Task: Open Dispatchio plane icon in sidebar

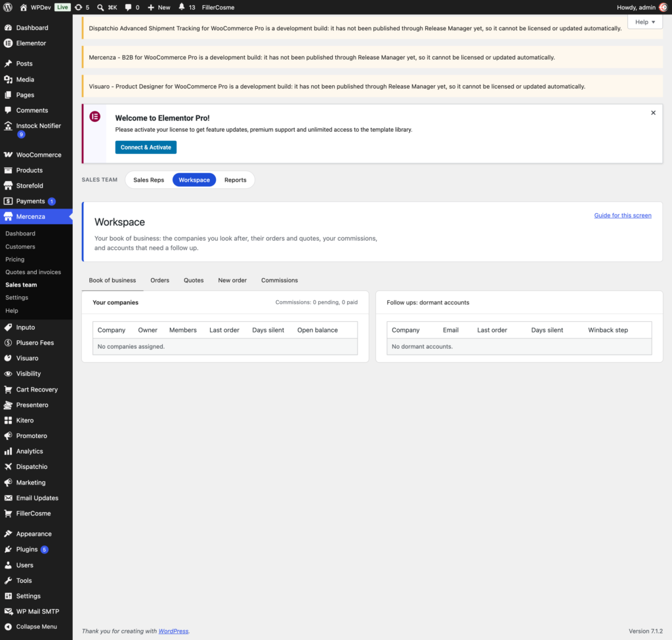Action: pos(8,466)
